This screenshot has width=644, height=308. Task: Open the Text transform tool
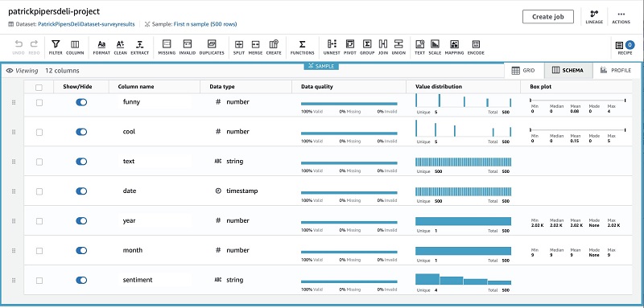[x=419, y=47]
